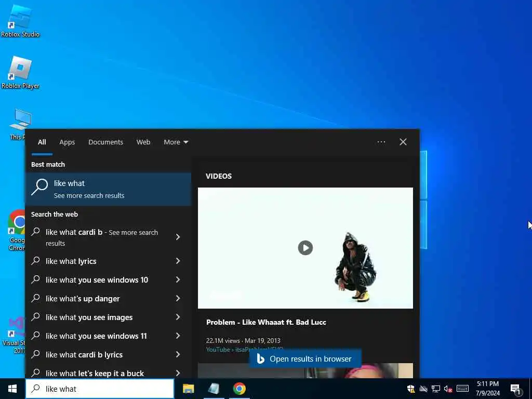Viewport: 532px width, 399px height.
Task: Open network status tray icon
Action: [436, 389]
